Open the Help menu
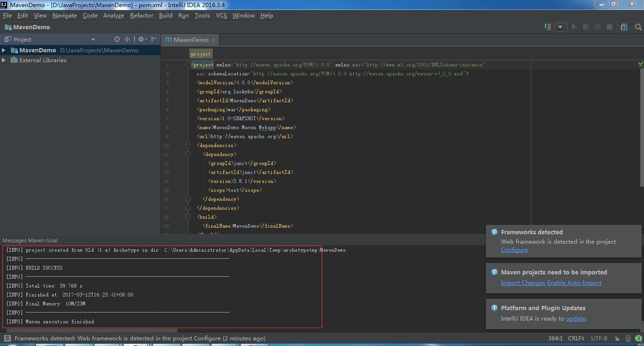This screenshot has width=644, height=346. [x=267, y=15]
